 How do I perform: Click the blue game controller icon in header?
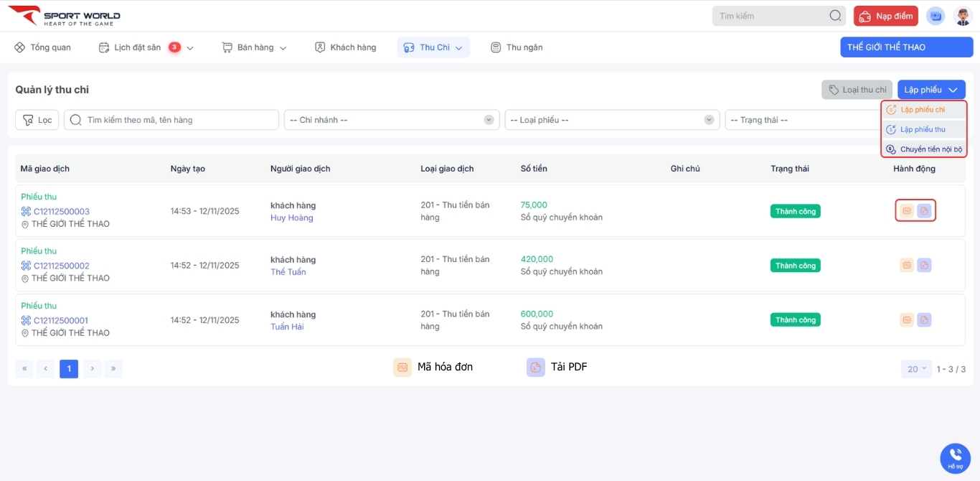[x=936, y=16]
